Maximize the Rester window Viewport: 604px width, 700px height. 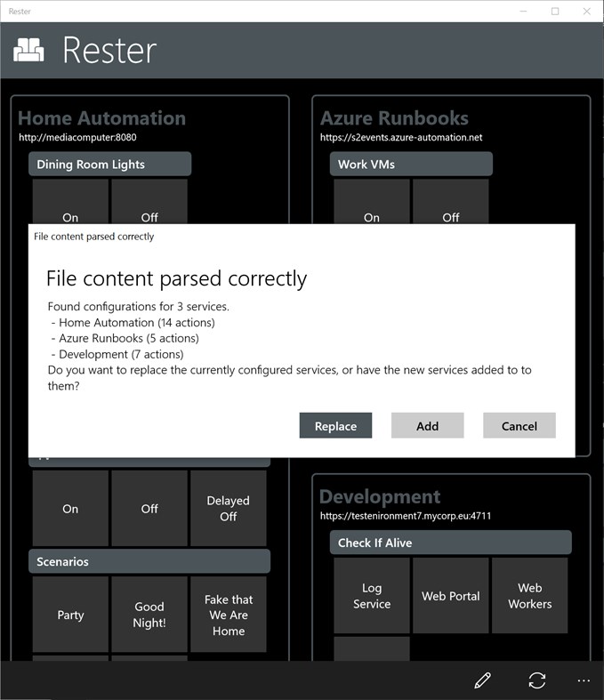[555, 12]
